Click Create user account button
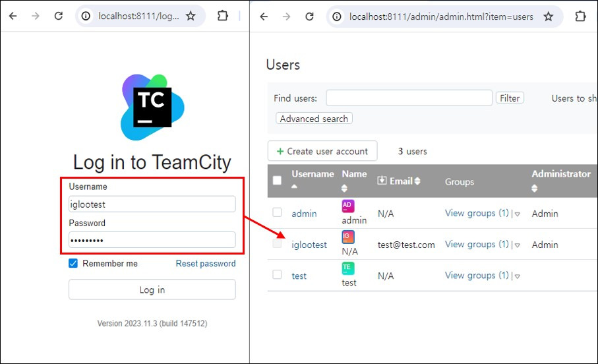Screen dimensions: 598x364 point(322,151)
